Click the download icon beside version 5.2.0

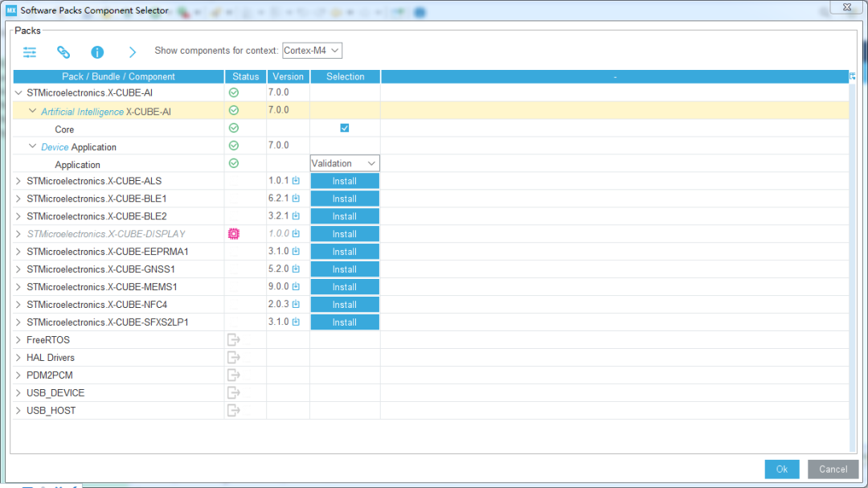pyautogui.click(x=296, y=269)
